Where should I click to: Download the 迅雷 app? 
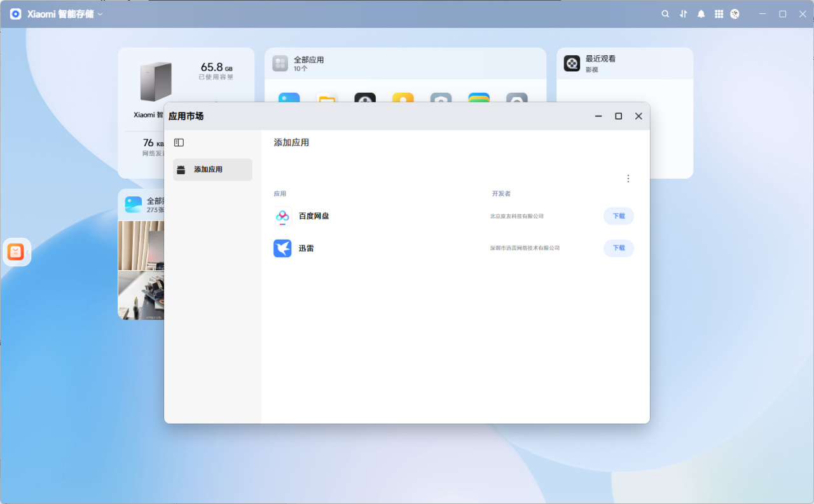619,248
